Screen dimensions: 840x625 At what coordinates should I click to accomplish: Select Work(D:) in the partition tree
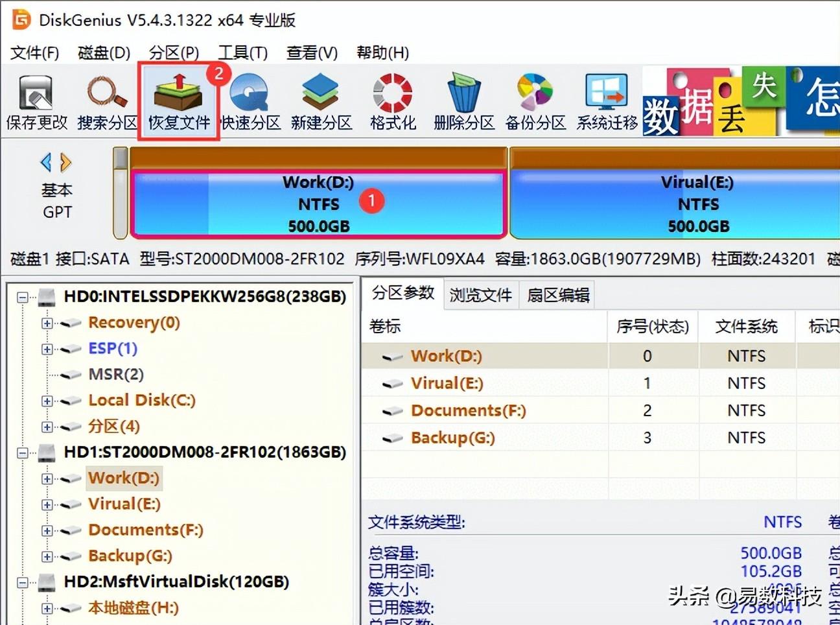[x=124, y=478]
